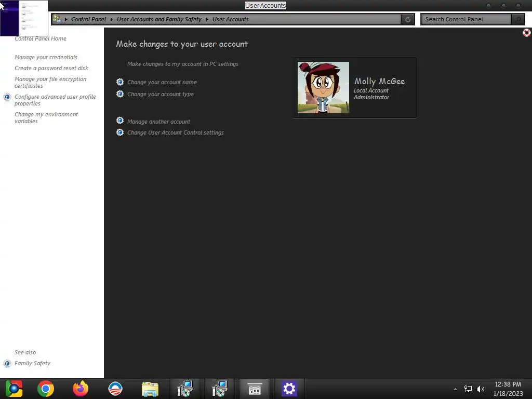Launch Firefox from the taskbar
The width and height of the screenshot is (532, 399).
pyautogui.click(x=81, y=389)
